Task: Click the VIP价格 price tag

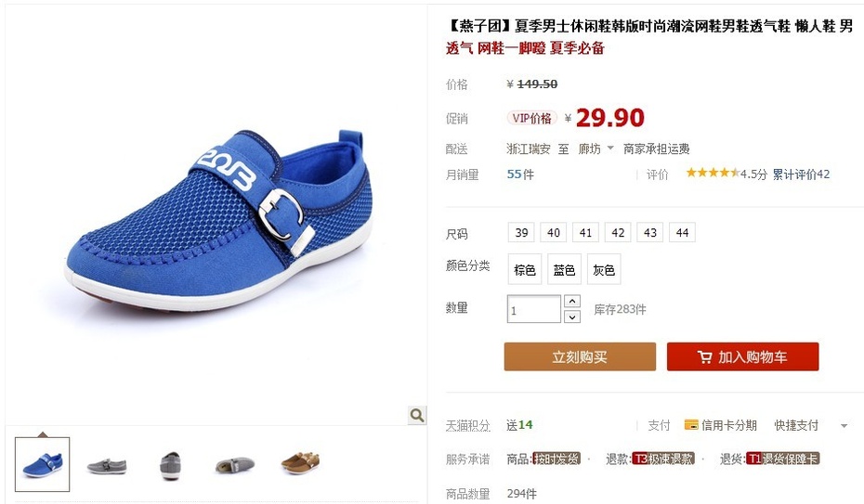Action: pos(531,118)
